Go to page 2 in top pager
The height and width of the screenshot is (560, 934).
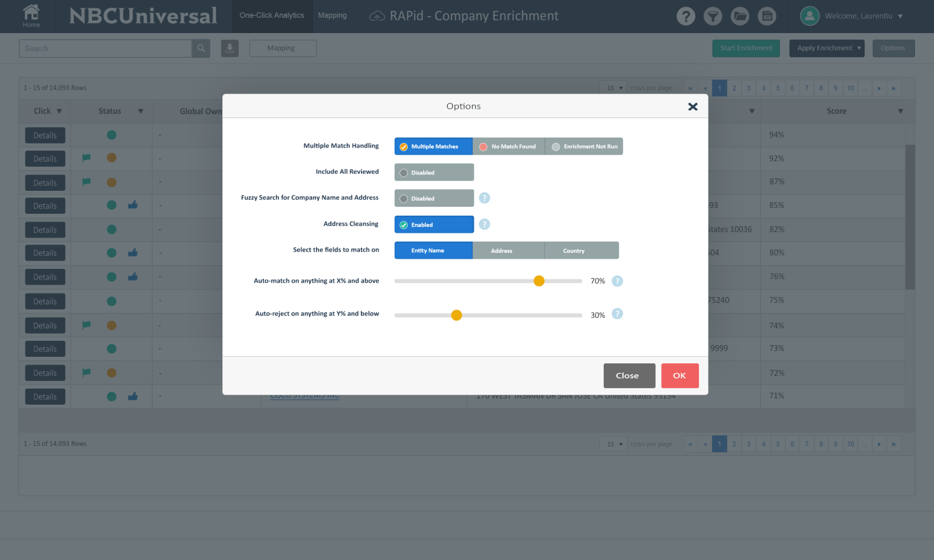click(734, 88)
